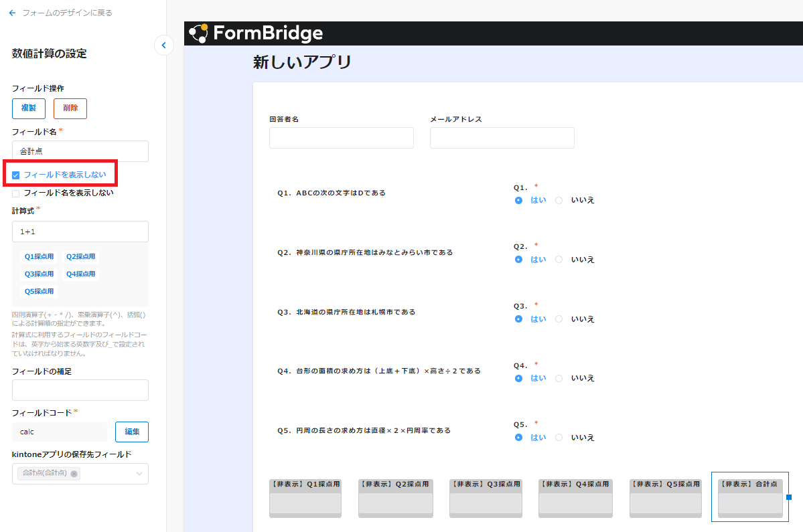Select the hidden Q5採点用 field

pyautogui.click(x=666, y=499)
